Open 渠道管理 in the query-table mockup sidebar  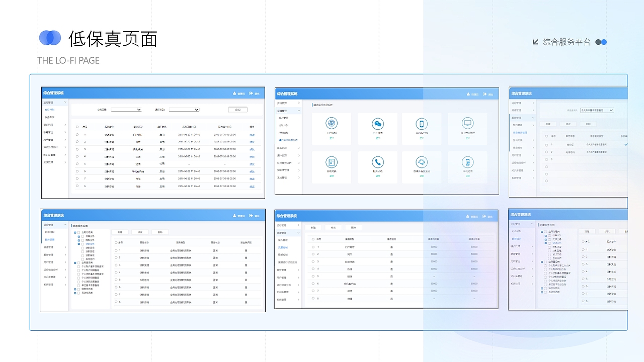click(55, 125)
